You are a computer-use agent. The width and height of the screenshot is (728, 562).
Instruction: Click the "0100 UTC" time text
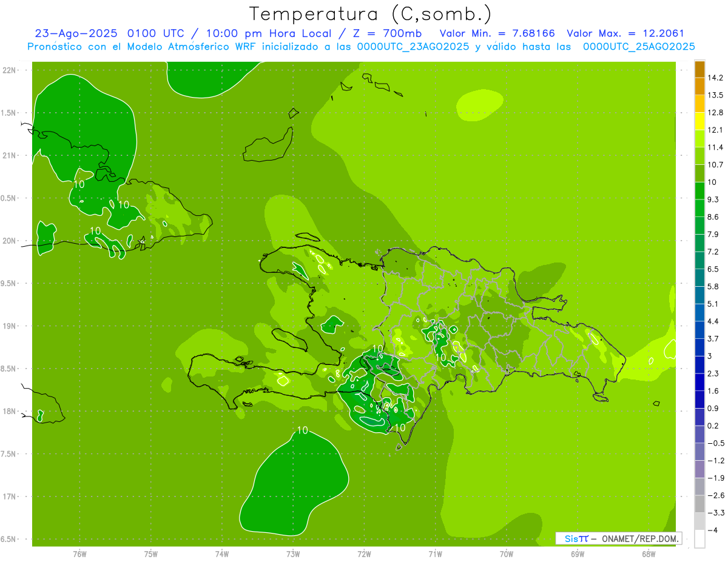156,33
